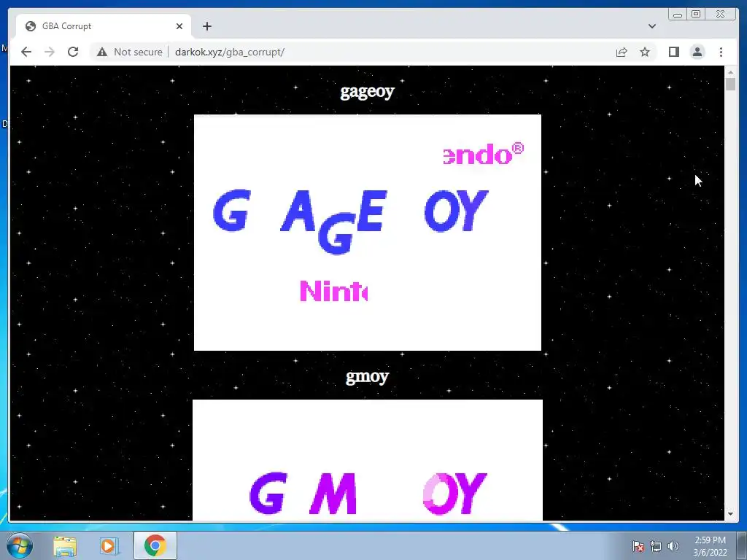Open Chrome side panel
Image resolution: width=747 pixels, height=560 pixels.
673,52
